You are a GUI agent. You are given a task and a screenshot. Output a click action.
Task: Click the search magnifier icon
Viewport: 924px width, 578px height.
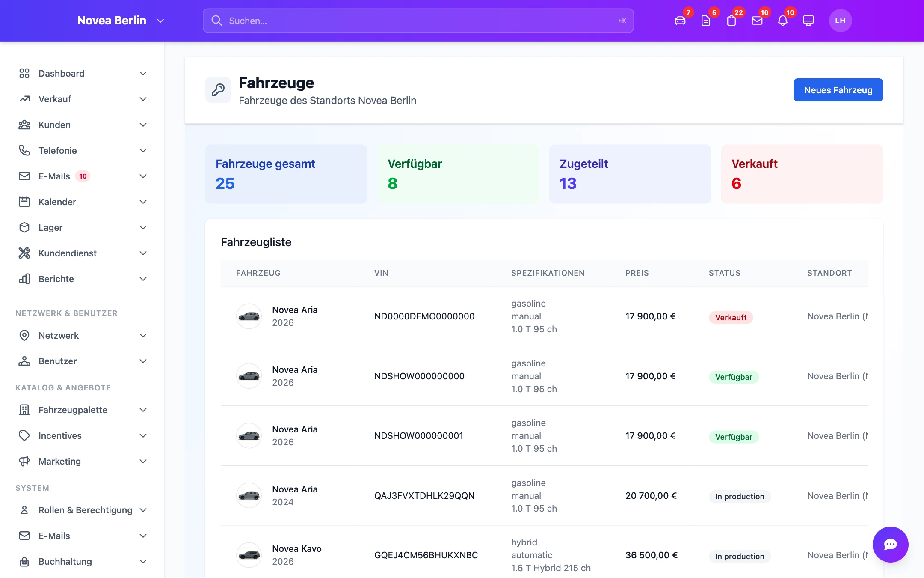tap(217, 21)
